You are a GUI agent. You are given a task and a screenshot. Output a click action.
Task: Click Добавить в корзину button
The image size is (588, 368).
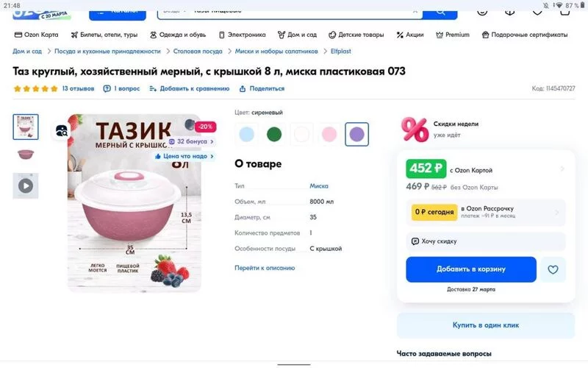click(471, 269)
